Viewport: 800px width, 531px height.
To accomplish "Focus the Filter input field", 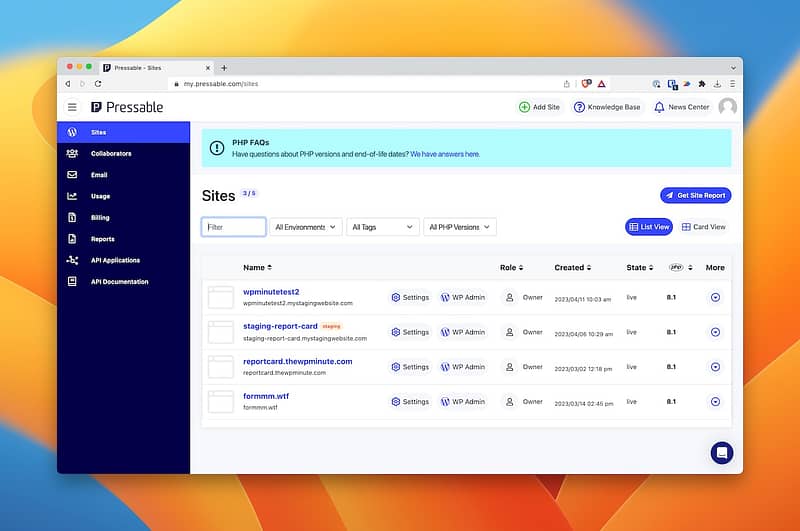I will [x=234, y=227].
